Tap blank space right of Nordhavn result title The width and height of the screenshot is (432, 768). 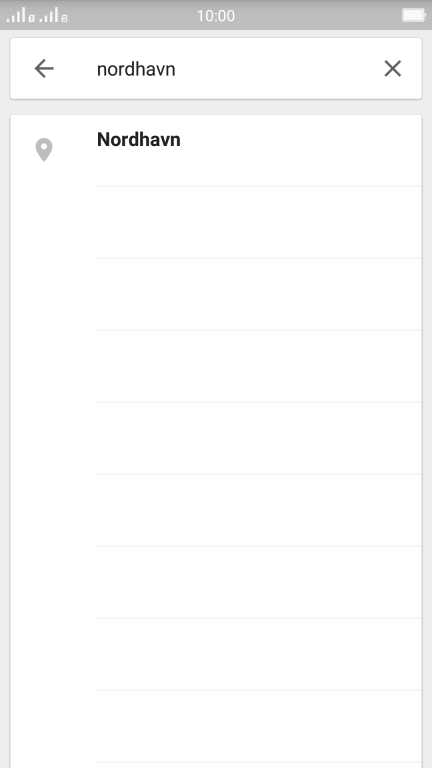(301, 140)
